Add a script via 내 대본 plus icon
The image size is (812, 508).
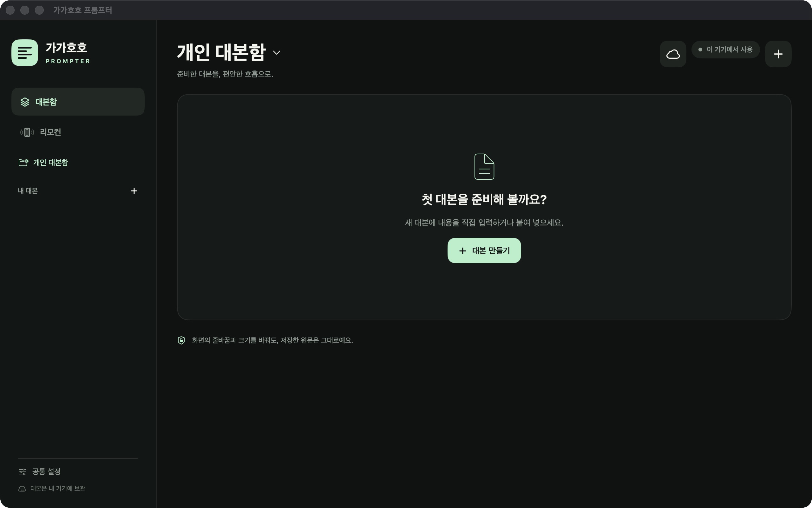134,191
